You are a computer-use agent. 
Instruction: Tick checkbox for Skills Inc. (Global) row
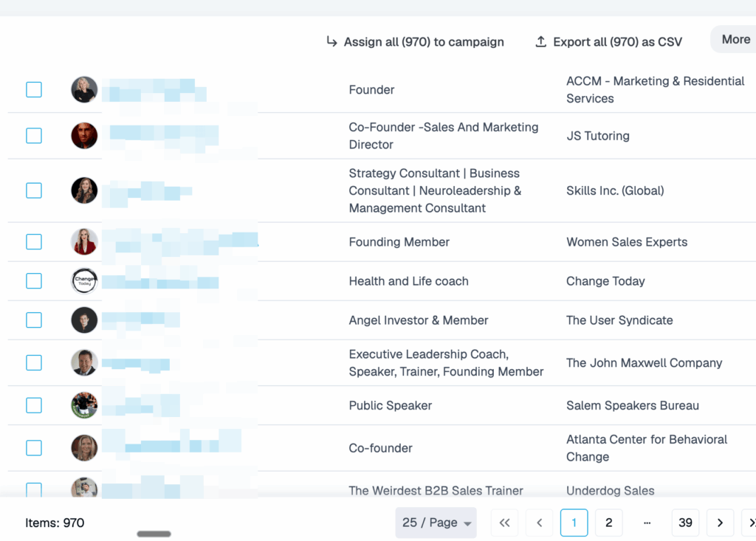(34, 190)
